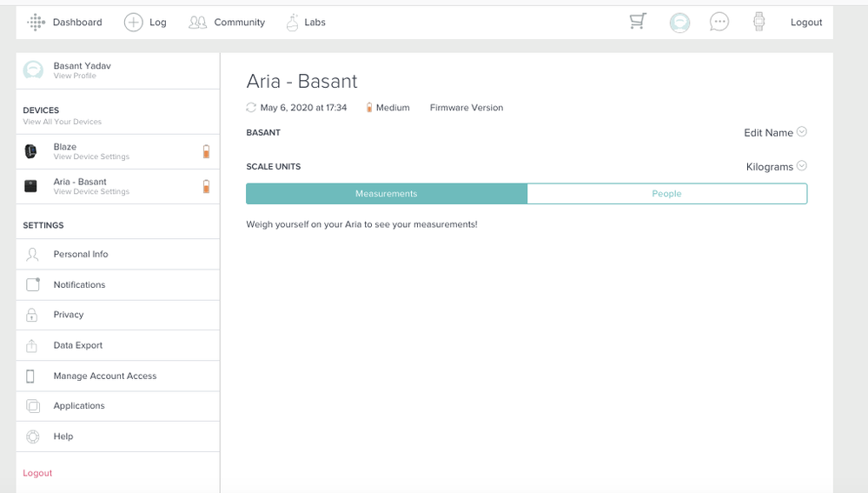Click the Log plus circle icon

(134, 22)
